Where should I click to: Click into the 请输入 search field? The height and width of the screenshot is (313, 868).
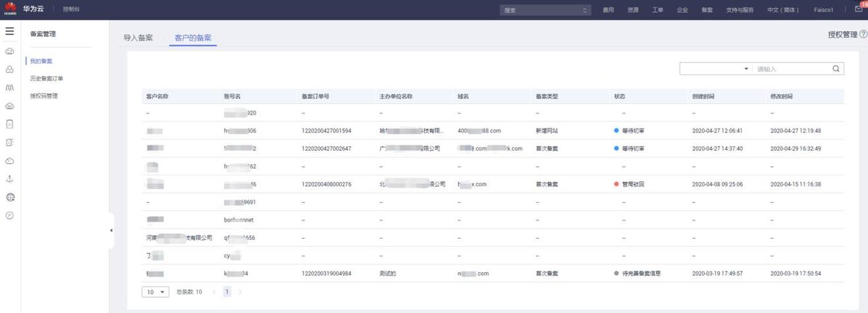coord(792,69)
